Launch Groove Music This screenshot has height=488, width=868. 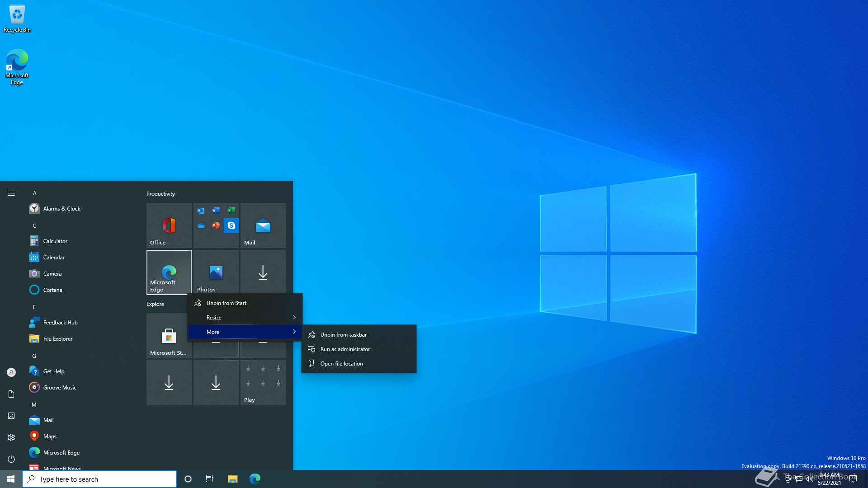81,388
